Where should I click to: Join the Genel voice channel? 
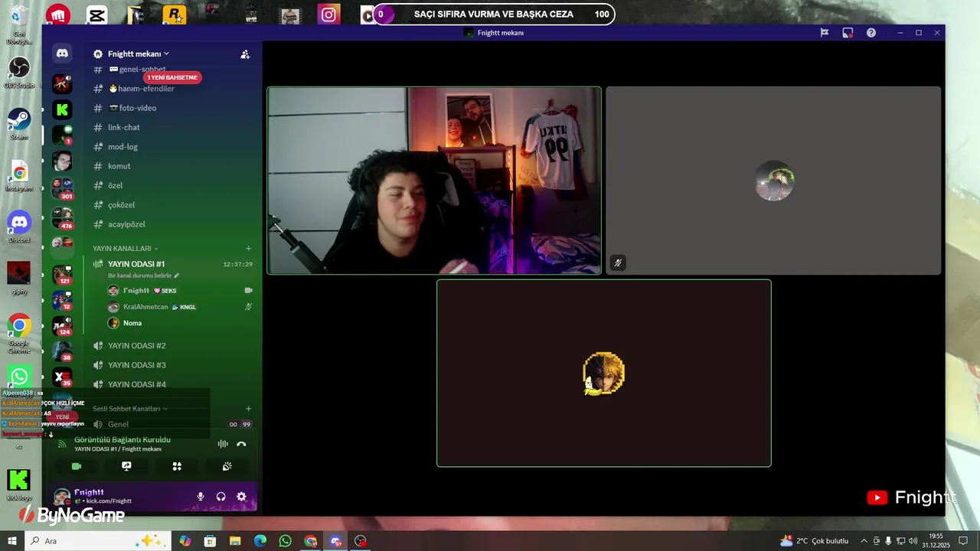click(x=172, y=424)
